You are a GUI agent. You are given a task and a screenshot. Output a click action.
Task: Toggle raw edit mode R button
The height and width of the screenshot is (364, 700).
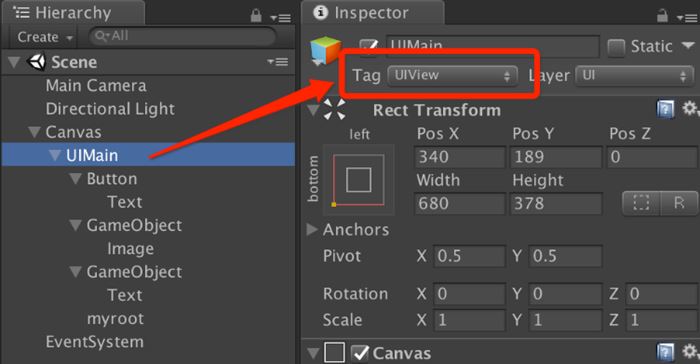[679, 203]
